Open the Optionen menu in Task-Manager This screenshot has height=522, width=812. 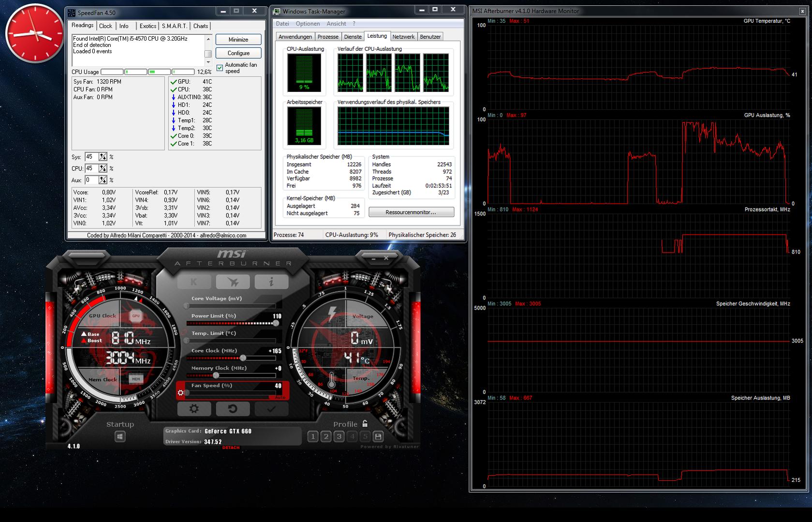[308, 24]
